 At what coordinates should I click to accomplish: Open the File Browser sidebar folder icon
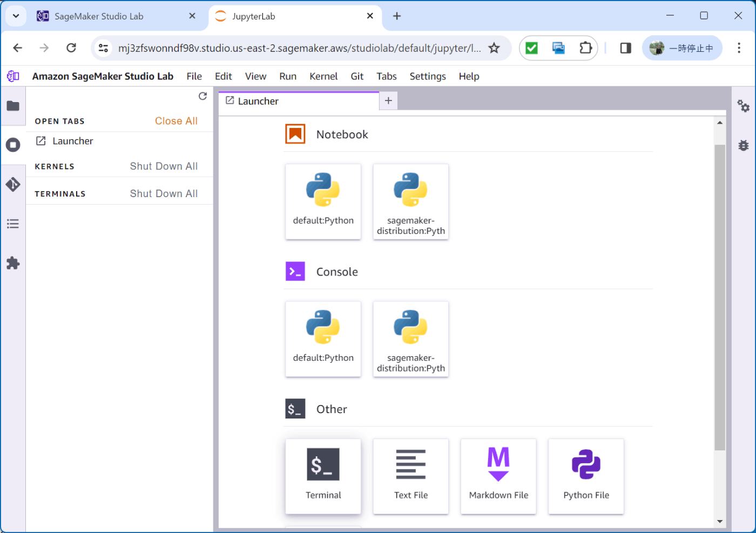[x=13, y=106]
